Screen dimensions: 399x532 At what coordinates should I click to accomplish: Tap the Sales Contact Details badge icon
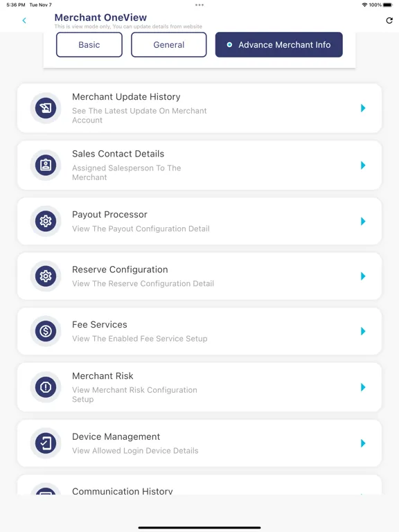tap(46, 165)
